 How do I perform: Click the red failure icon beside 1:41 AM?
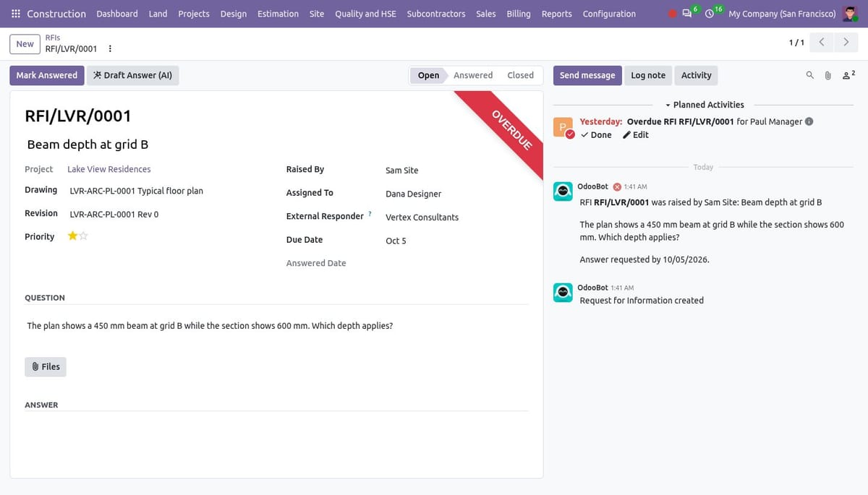[x=617, y=186]
